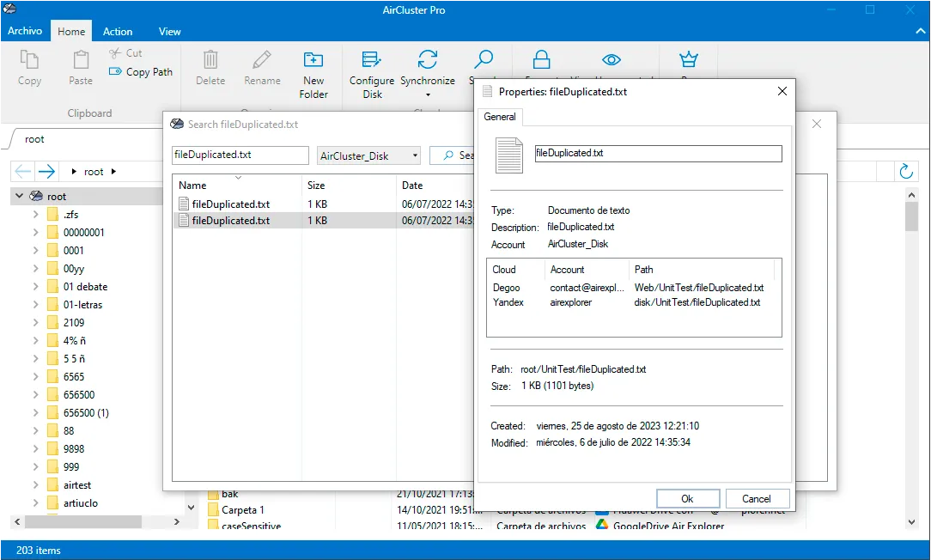Image resolution: width=931 pixels, height=560 pixels.
Task: Collapse the root tree node
Action: [19, 195]
